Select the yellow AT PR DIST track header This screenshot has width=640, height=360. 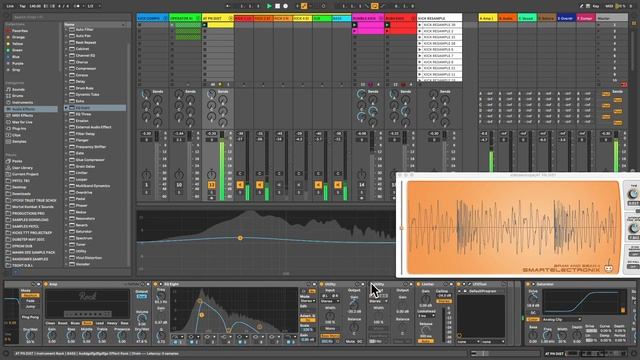218,18
